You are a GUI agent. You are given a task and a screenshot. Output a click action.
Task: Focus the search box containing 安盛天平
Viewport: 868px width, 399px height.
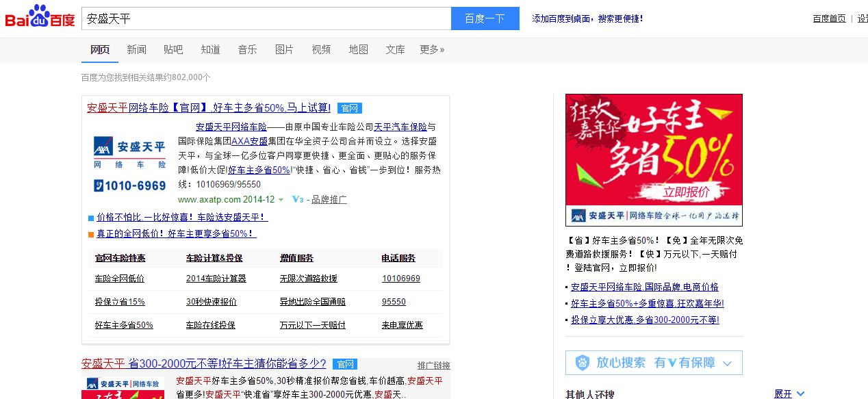(x=266, y=18)
